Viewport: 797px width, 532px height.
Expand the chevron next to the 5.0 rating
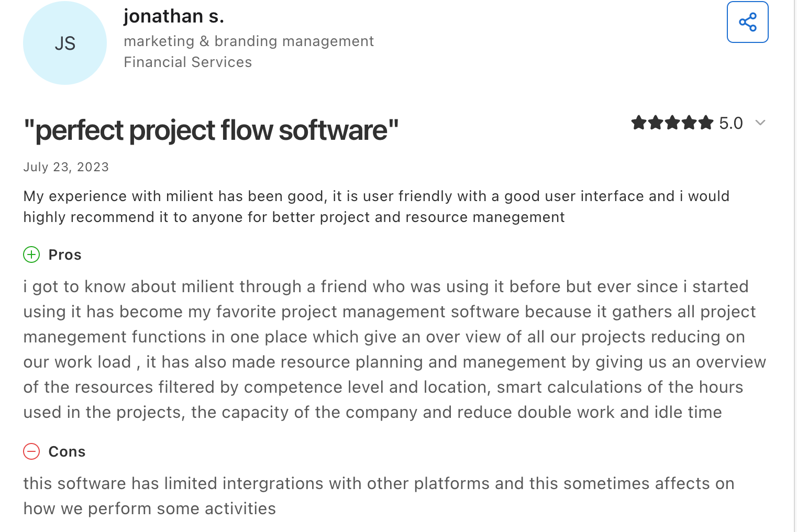(760, 123)
